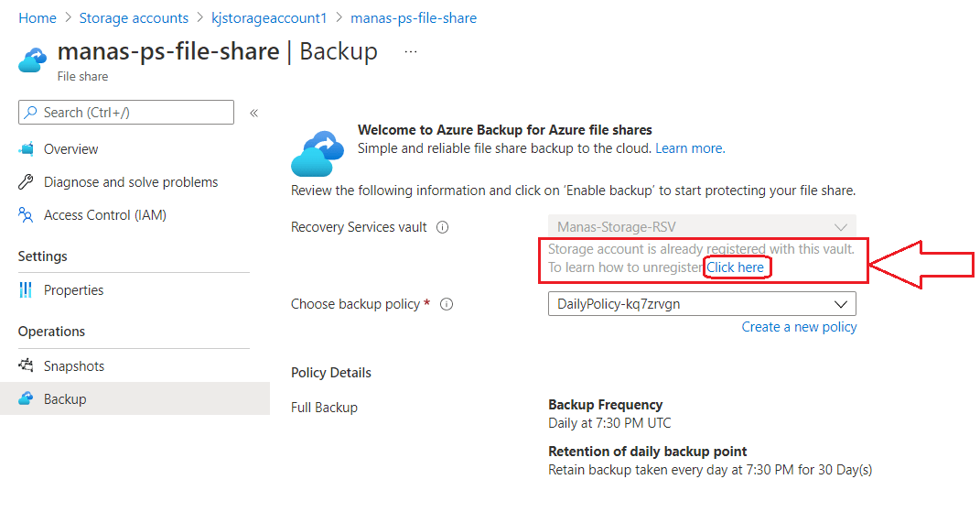Click the file share cloud icon beside title

[33, 60]
